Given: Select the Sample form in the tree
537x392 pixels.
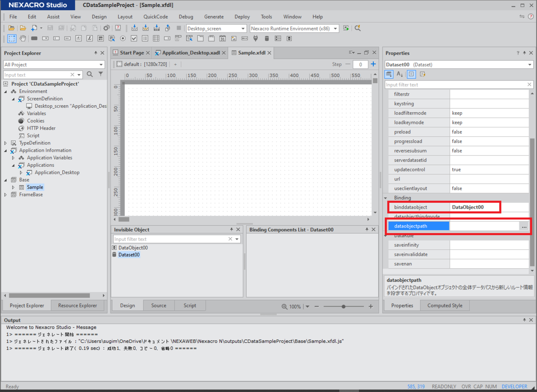Looking at the screenshot, I should point(35,187).
